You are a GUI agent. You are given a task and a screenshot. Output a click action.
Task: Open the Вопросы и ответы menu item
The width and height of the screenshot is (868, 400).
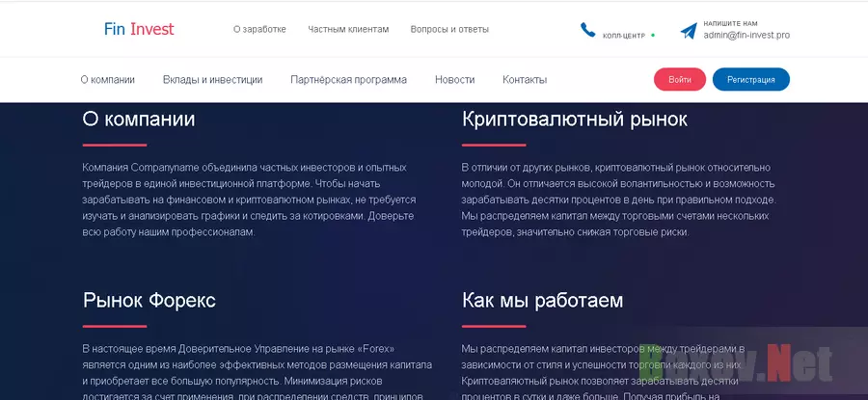pos(449,29)
